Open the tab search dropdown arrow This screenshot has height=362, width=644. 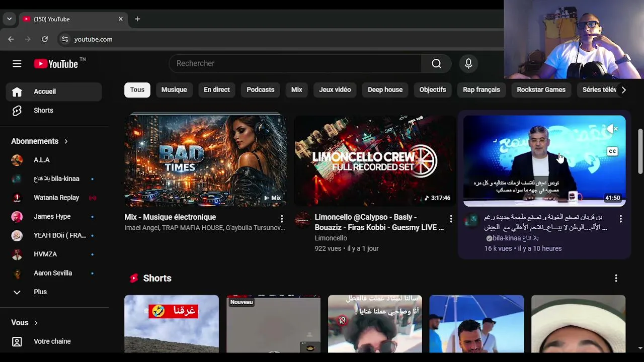tap(9, 19)
